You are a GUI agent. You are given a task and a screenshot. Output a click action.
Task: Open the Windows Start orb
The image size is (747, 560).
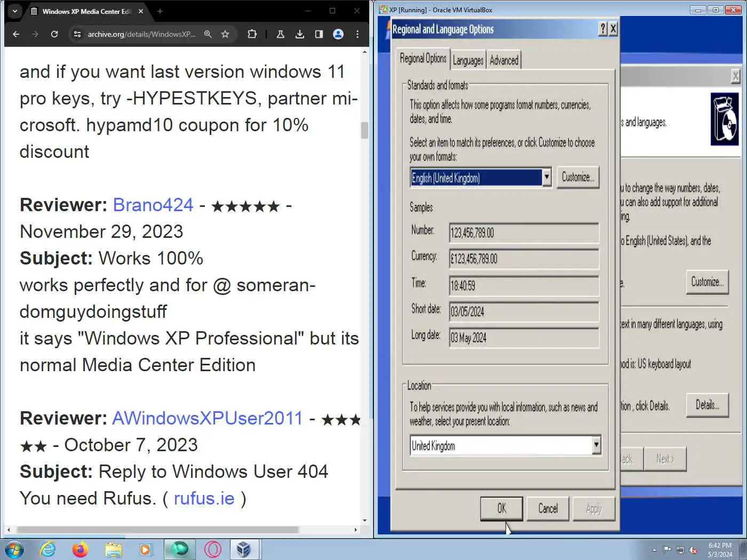[14, 549]
